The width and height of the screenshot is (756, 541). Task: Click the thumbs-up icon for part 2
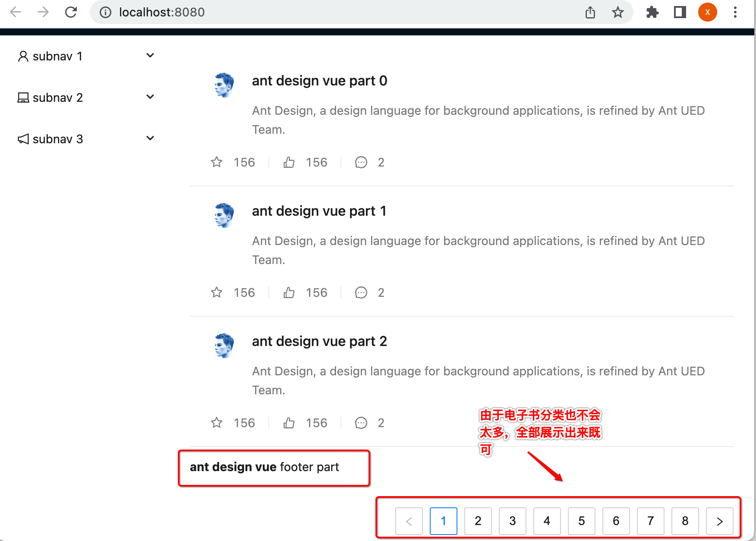[x=289, y=423]
